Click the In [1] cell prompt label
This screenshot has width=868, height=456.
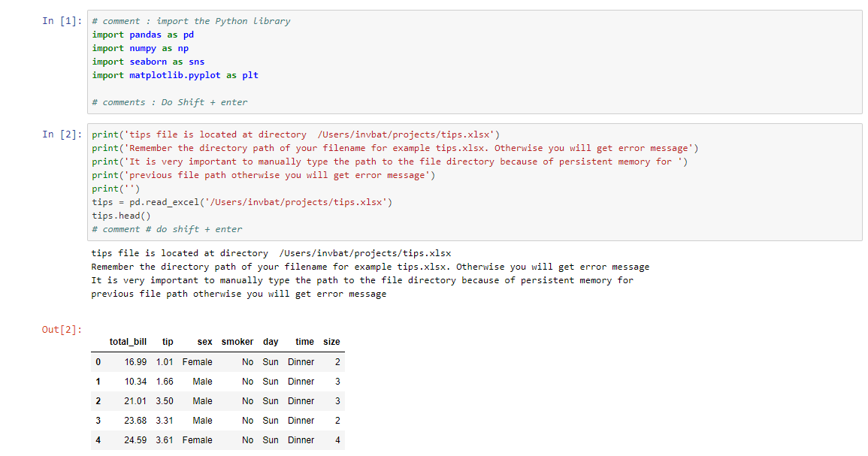[62, 21]
